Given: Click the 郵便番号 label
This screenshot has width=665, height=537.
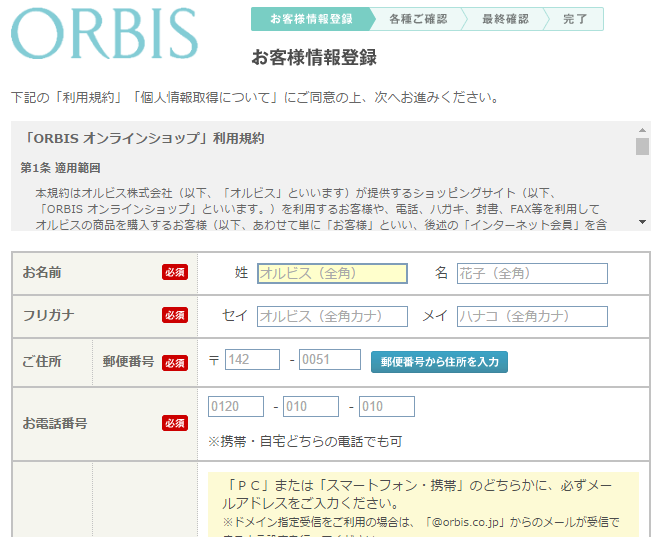Looking at the screenshot, I should 129,361.
